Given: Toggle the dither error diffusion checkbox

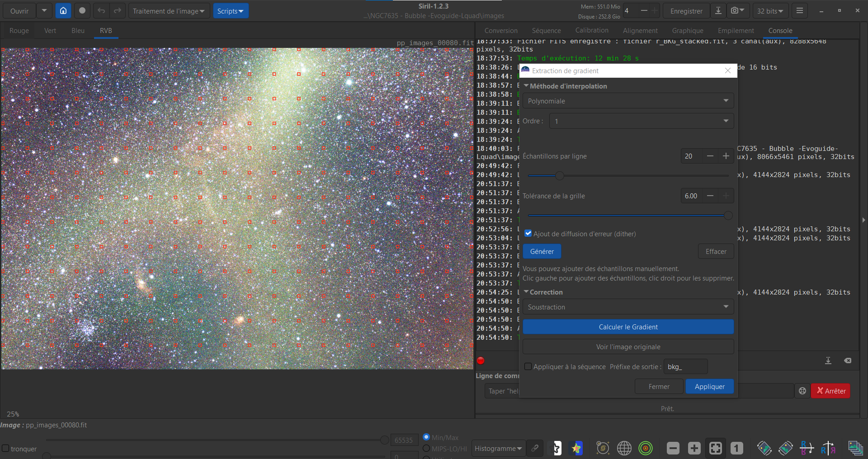Looking at the screenshot, I should coord(528,234).
